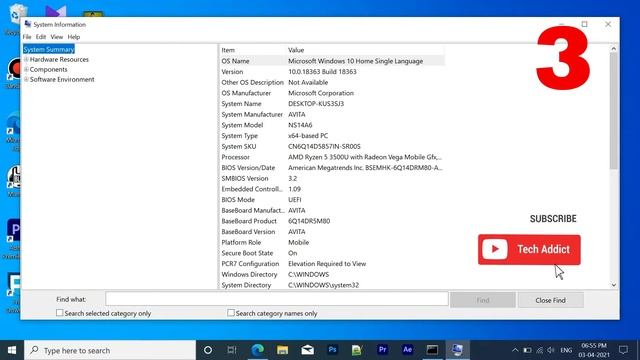Image resolution: width=640 pixels, height=360 pixels.
Task: Open the volume control tray icon
Action: pyautogui.click(x=551, y=350)
